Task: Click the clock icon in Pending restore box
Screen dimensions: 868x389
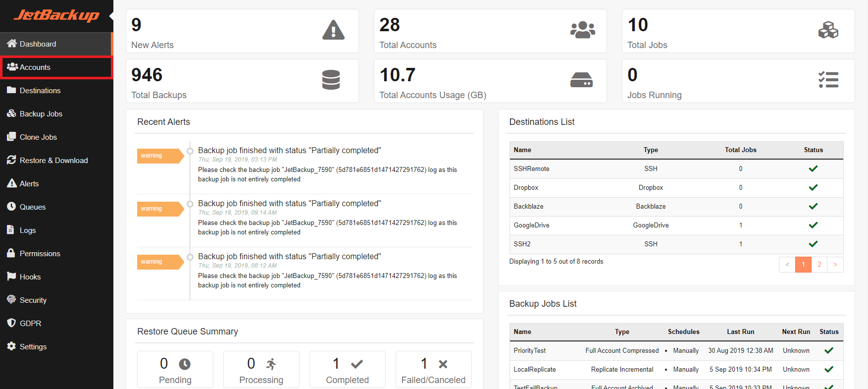Action: [x=185, y=364]
